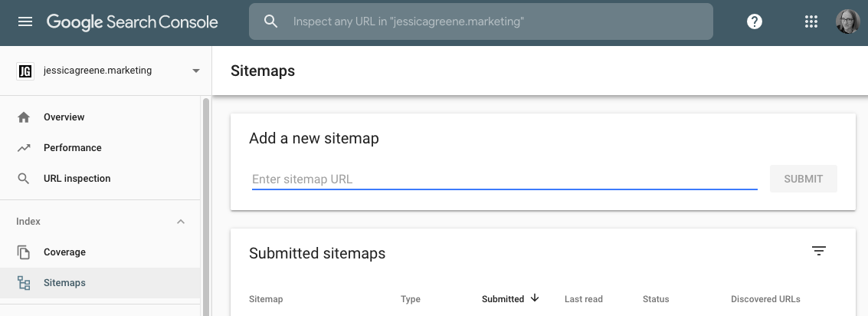Expand the jessicagreene.marketing property dropdown
Image resolution: width=868 pixels, height=316 pixels.
coord(195,71)
